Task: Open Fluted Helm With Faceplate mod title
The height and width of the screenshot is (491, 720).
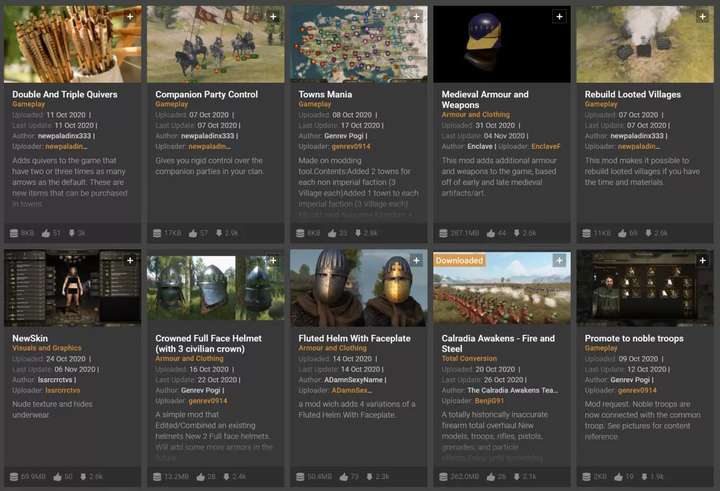Action: 354,338
